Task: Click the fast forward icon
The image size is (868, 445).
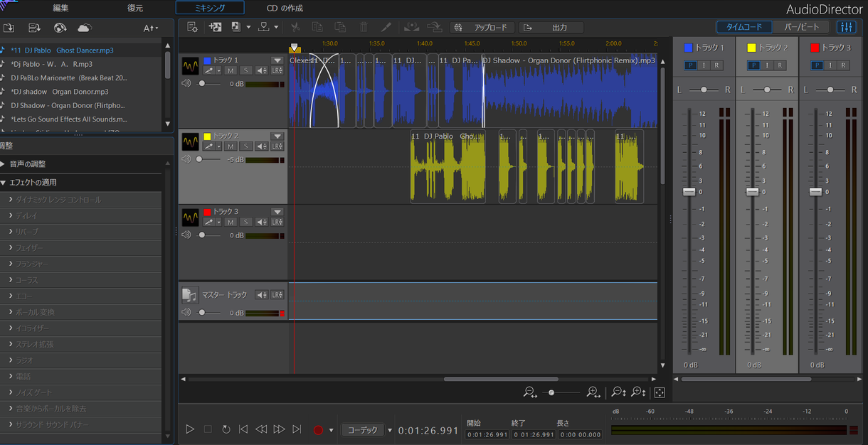Action: (x=279, y=429)
